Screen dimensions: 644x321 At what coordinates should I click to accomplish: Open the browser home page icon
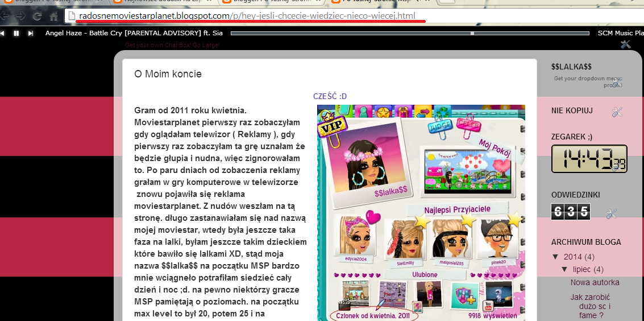click(x=53, y=16)
